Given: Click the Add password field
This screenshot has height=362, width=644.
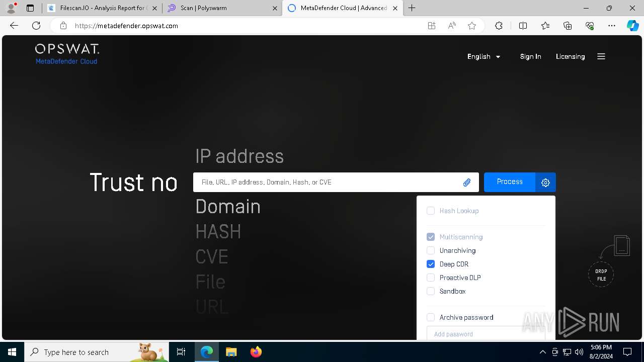Looking at the screenshot, I should 486,333.
